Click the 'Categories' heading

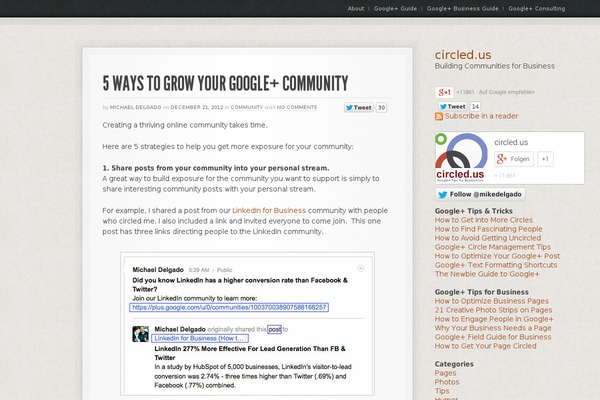[454, 364]
